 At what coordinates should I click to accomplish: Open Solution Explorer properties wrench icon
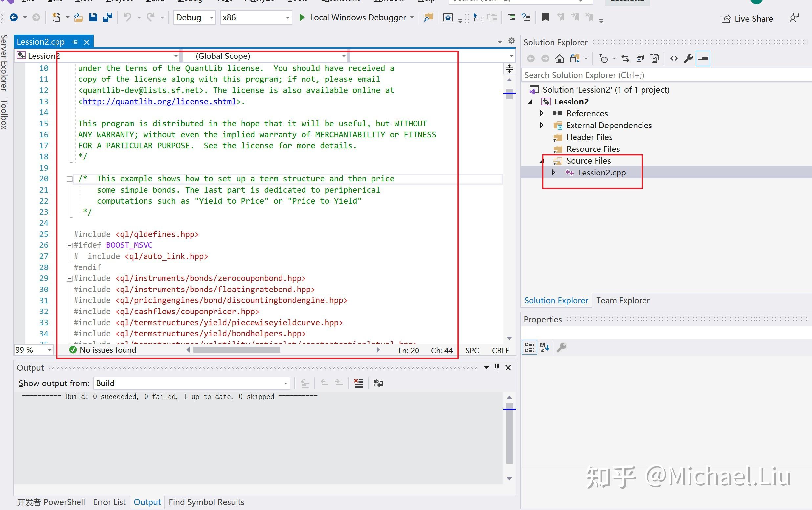(x=688, y=59)
